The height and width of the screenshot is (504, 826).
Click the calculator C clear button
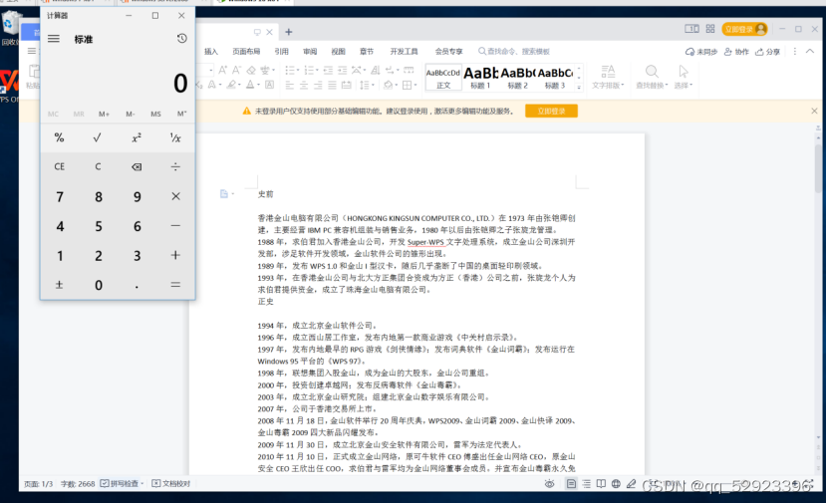(x=98, y=167)
